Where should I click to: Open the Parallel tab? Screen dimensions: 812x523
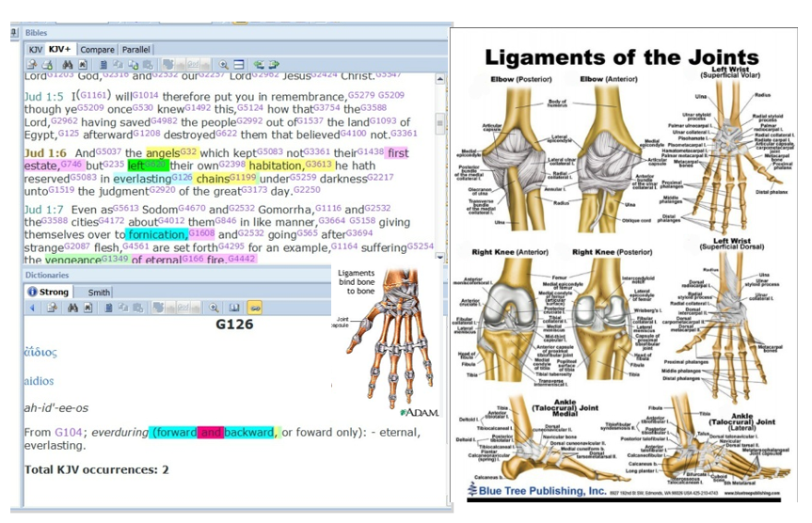point(136,50)
